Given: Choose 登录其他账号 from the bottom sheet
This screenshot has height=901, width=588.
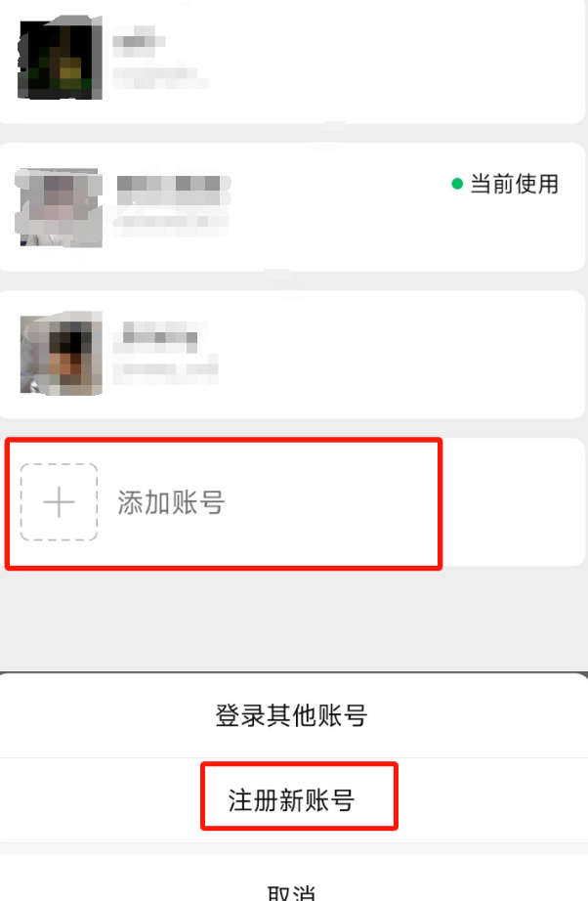Looking at the screenshot, I should [291, 716].
